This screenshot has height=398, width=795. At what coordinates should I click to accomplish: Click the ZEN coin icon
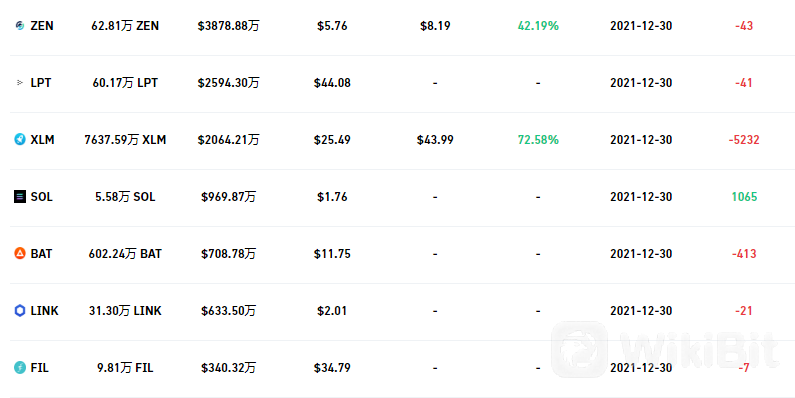click(x=20, y=26)
